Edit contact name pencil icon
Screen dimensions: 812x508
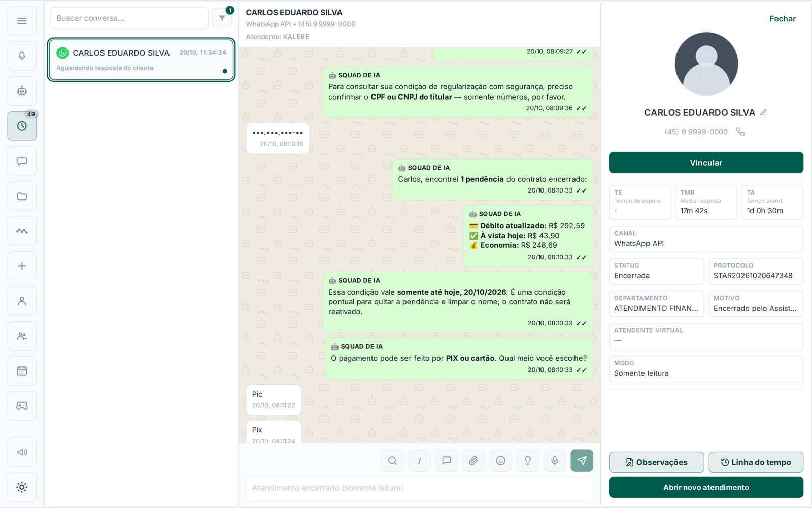pos(763,113)
